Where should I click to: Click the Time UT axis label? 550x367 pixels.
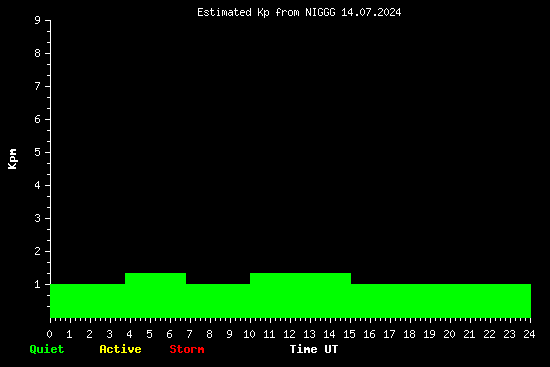(x=314, y=349)
